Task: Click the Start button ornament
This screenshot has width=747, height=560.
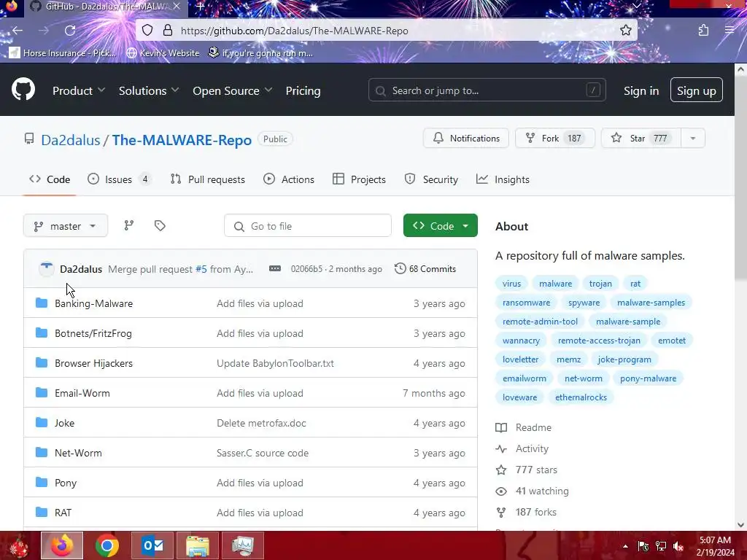Action: [19, 545]
